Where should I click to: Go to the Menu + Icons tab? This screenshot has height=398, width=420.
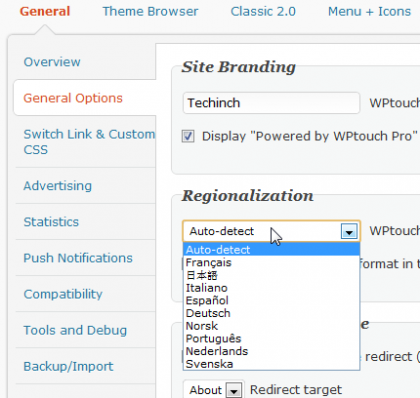369,11
